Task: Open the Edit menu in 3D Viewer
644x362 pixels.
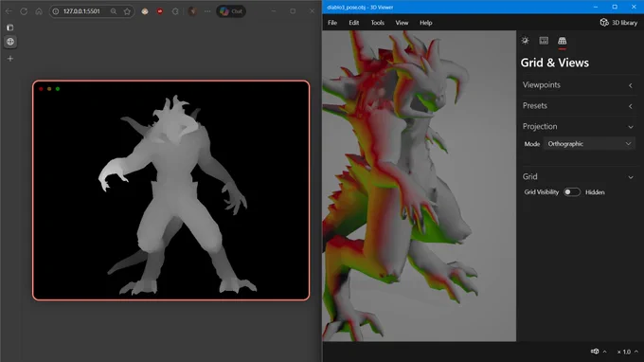Action: click(353, 23)
